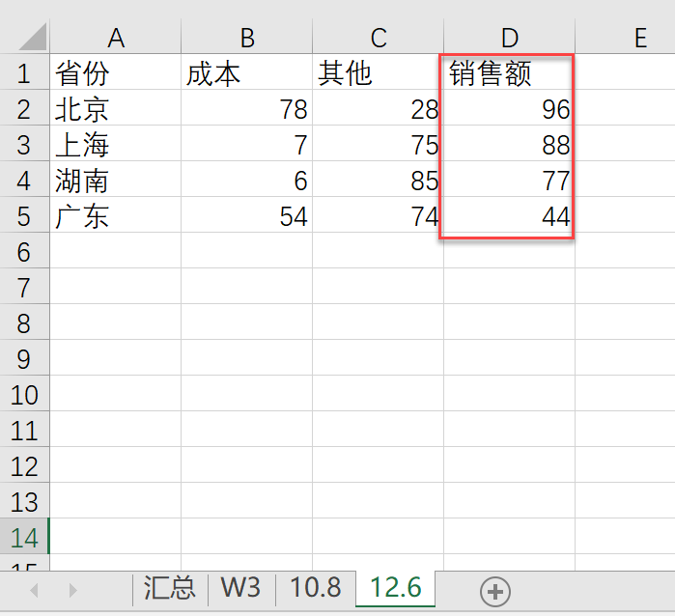Select row 9 header

tap(24, 358)
